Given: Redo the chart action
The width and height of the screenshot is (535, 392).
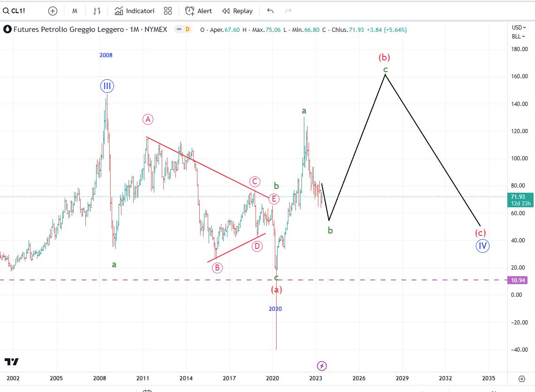Looking at the screenshot, I should (288, 11).
